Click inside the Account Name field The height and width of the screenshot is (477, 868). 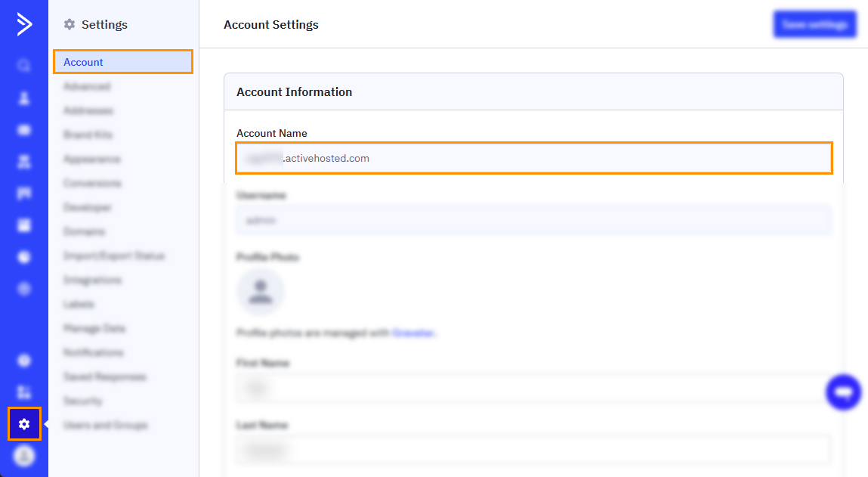[x=534, y=158]
